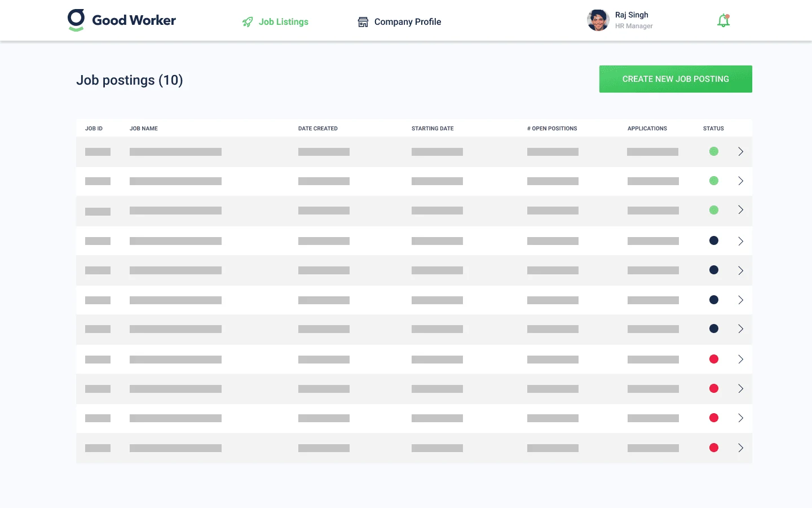The image size is (812, 508).
Task: Open the notifications bell
Action: [723, 21]
